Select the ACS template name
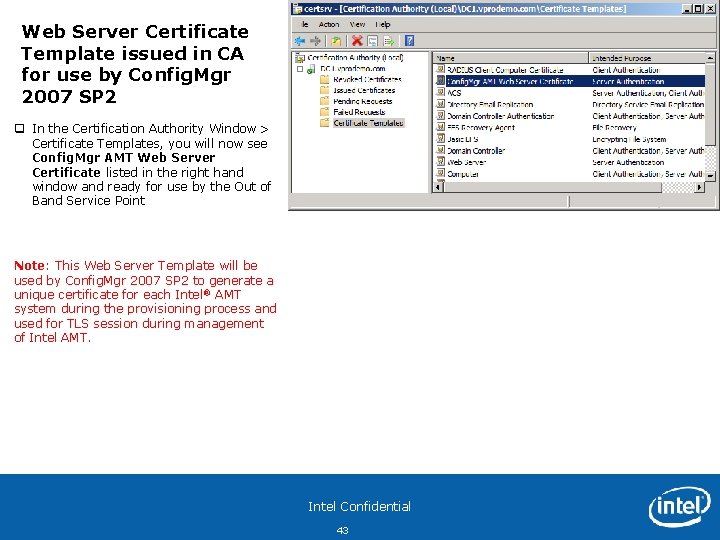This screenshot has height=540, width=720. (454, 93)
